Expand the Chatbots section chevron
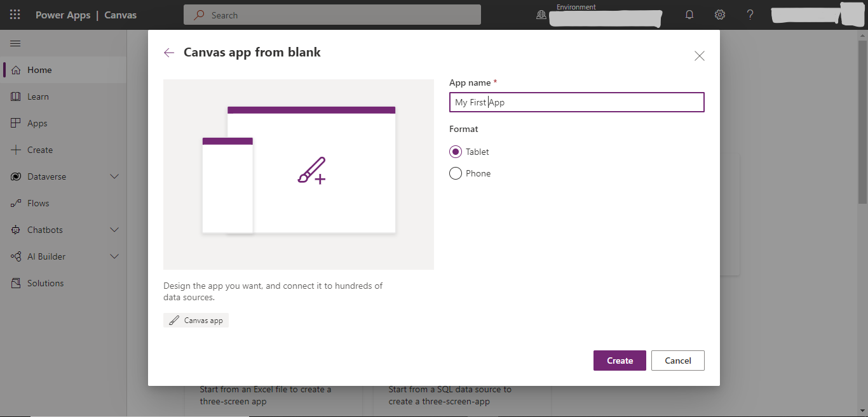This screenshot has width=868, height=417. 114,230
